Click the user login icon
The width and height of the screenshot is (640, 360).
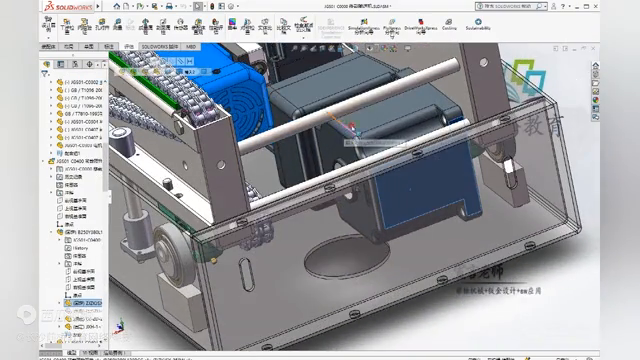pyautogui.click(x=553, y=6)
